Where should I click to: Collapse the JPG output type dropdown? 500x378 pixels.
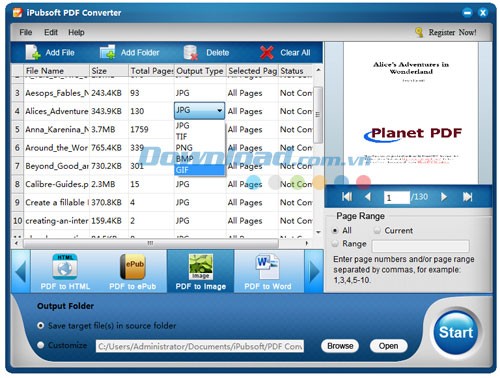coord(220,110)
